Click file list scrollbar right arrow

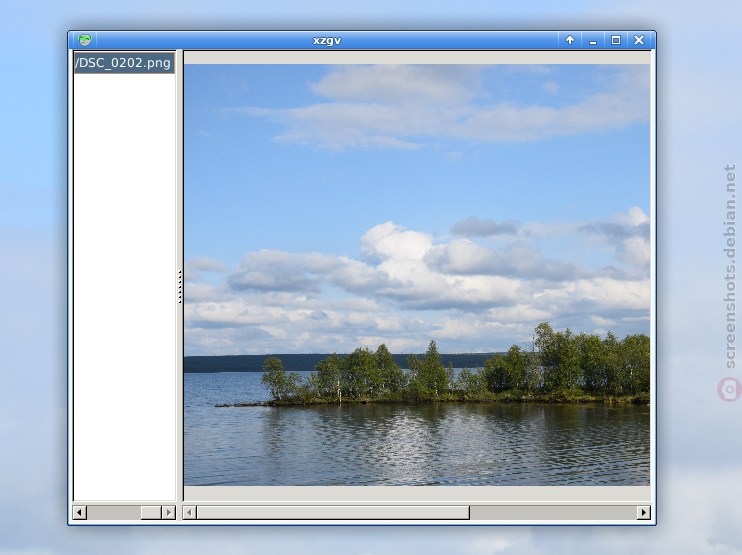tap(168, 512)
